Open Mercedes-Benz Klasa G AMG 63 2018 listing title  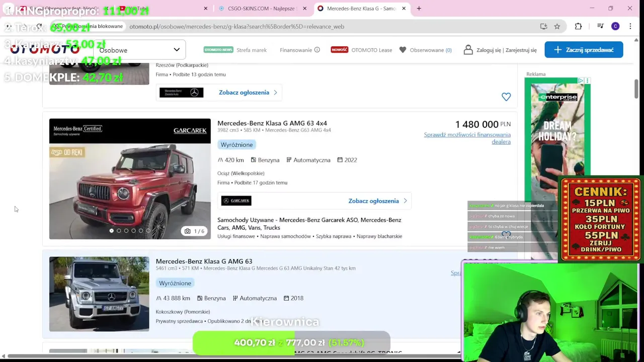pos(204,261)
